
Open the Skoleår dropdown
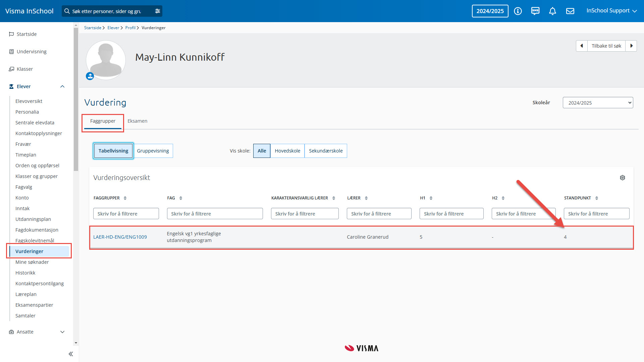click(x=598, y=103)
